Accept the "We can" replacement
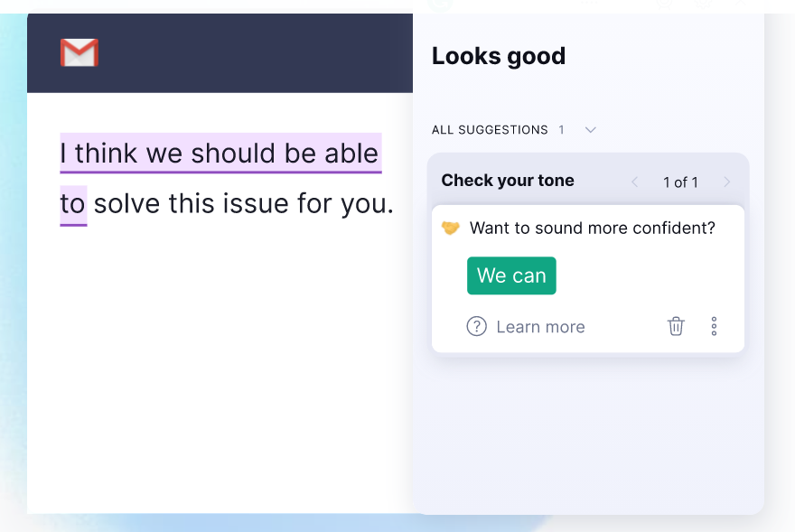795x532 pixels. [x=511, y=275]
